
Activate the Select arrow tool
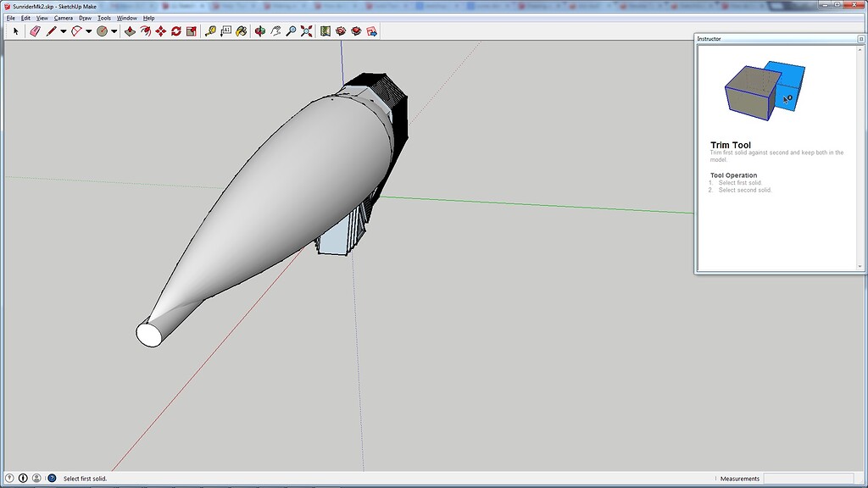click(15, 31)
